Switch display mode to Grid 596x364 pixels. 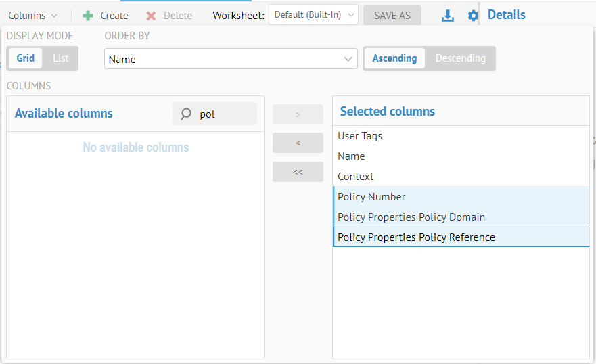(26, 58)
